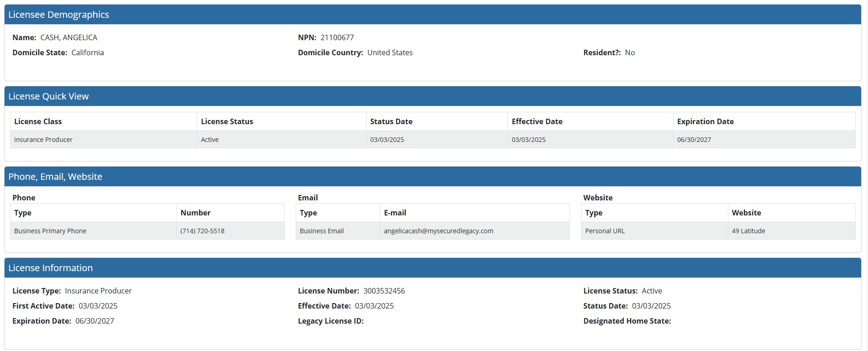This screenshot has height=351, width=868.
Task: Click the Expiration Date column header
Action: pos(705,121)
